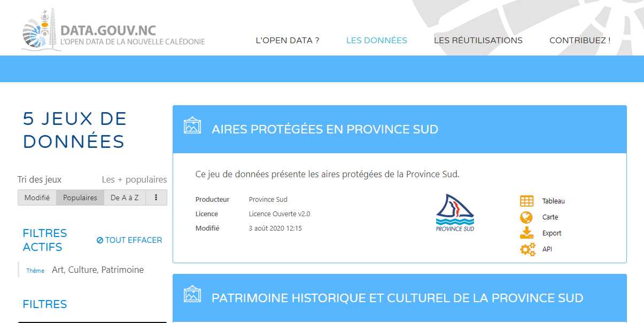644x323 pixels.
Task: Open the Tableau view icon
Action: (x=527, y=201)
